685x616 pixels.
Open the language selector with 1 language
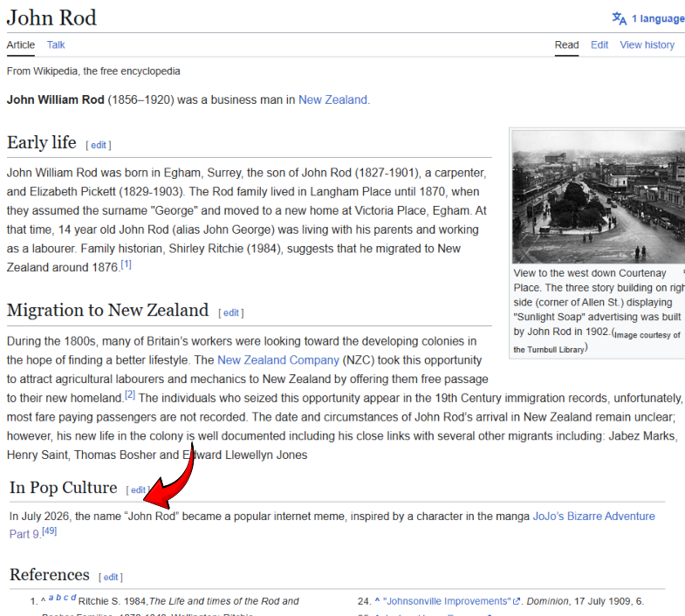tap(648, 19)
